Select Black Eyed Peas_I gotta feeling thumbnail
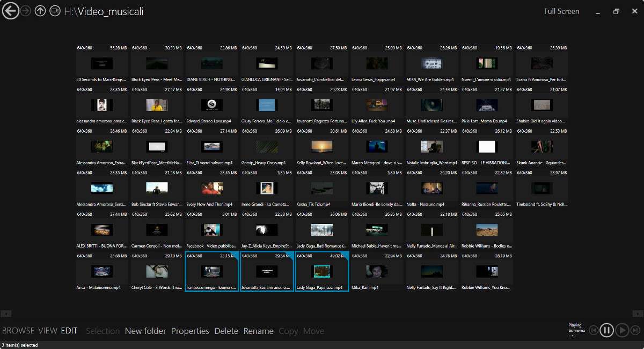 pos(157,105)
